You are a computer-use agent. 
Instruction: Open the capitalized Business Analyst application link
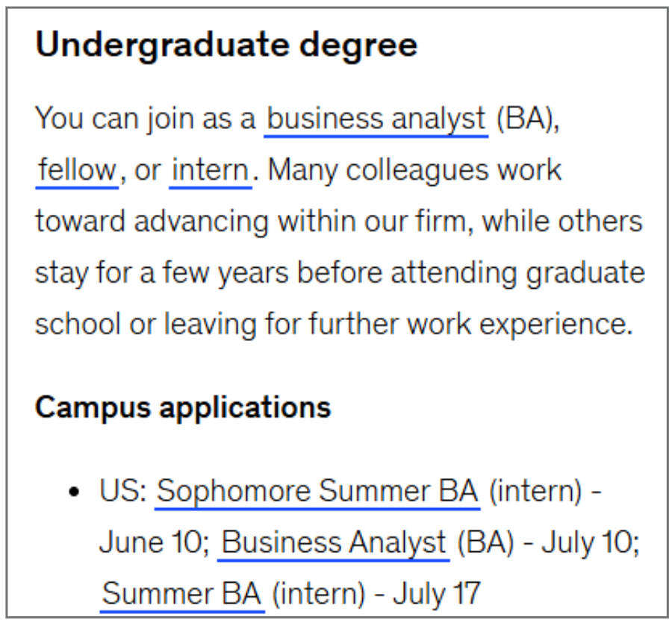[334, 542]
